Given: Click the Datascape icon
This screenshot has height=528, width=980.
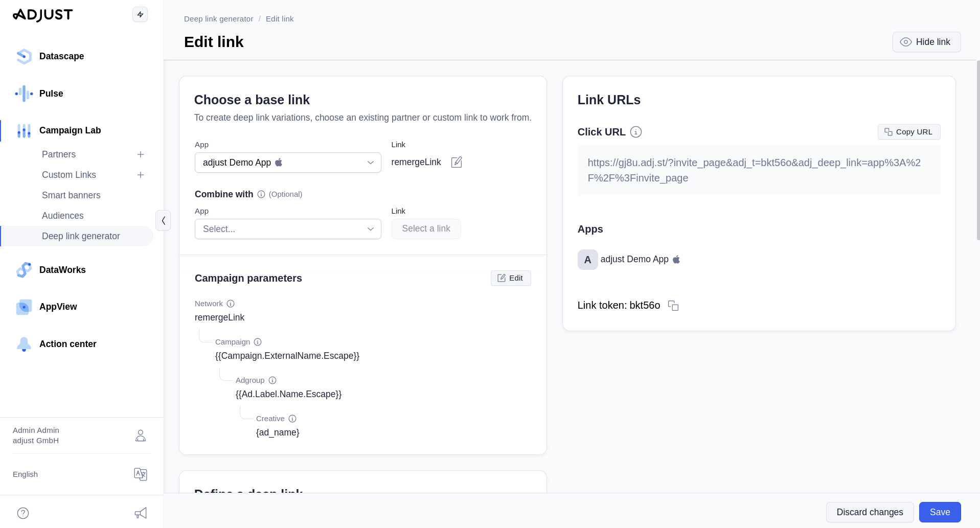Looking at the screenshot, I should click(24, 56).
